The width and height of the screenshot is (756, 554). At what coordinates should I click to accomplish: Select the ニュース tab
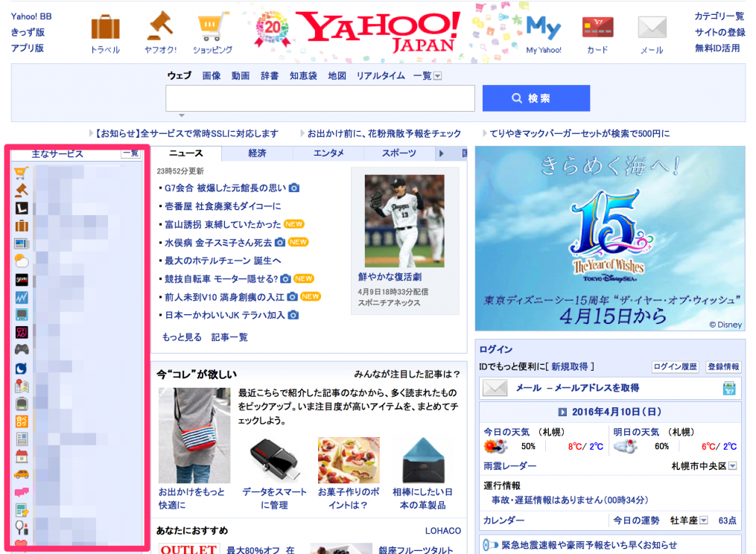186,153
